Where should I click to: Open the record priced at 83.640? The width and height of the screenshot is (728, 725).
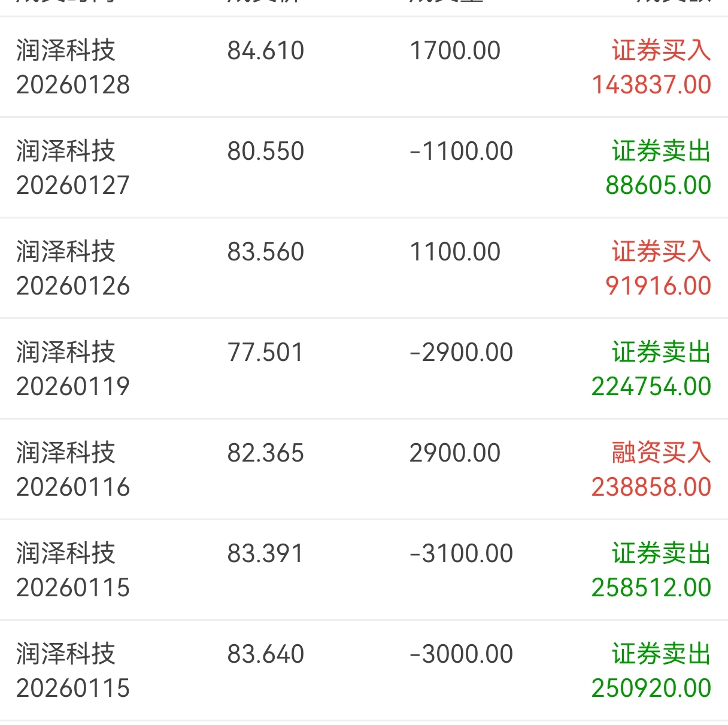click(364, 671)
